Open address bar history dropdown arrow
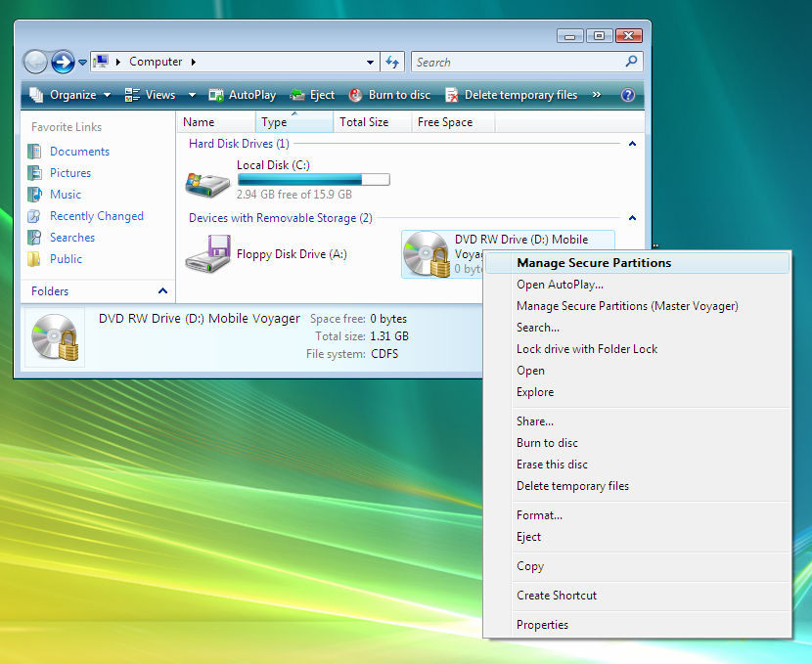 370,63
